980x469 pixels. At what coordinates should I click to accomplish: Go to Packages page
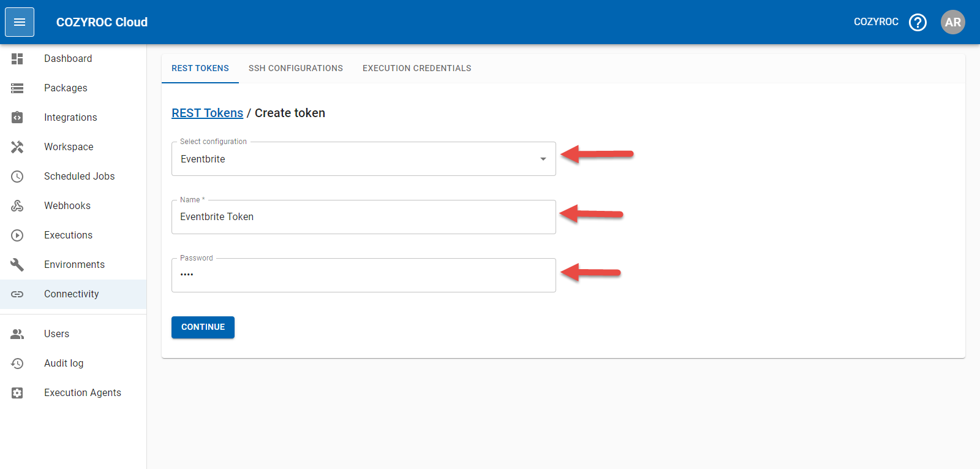(x=73, y=88)
